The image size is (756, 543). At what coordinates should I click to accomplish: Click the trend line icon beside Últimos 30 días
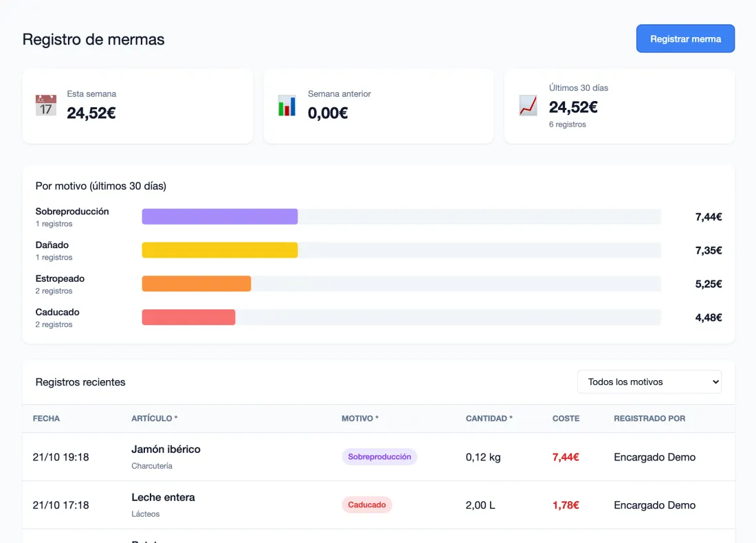528,106
